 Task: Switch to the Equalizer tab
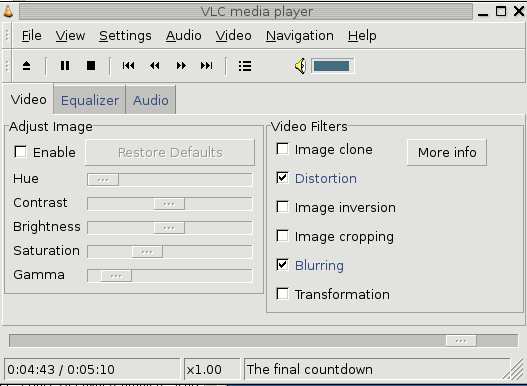click(89, 100)
